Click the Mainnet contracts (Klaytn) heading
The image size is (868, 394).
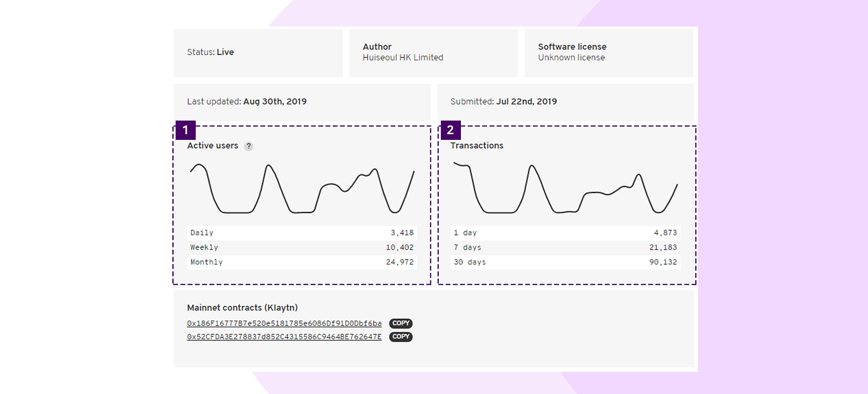(242, 308)
